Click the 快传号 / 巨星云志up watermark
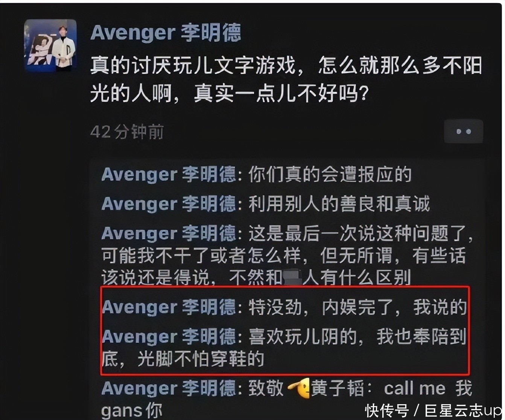505x420 pixels. (x=434, y=410)
